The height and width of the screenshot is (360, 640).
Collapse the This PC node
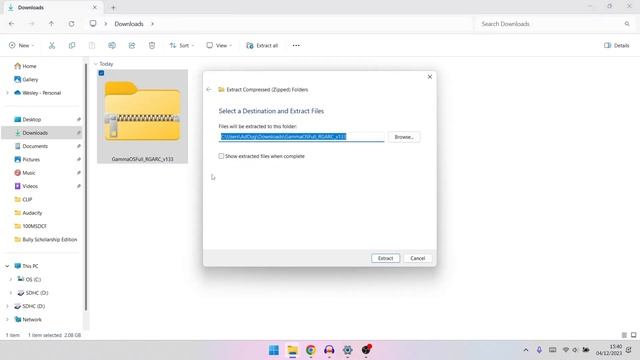point(7,266)
